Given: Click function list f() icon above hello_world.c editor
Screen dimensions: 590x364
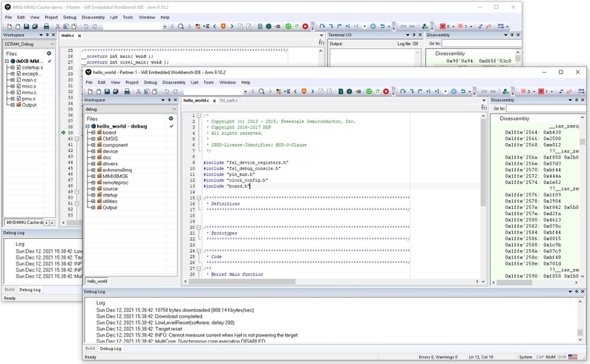Looking at the screenshot, I should click(x=484, y=107).
